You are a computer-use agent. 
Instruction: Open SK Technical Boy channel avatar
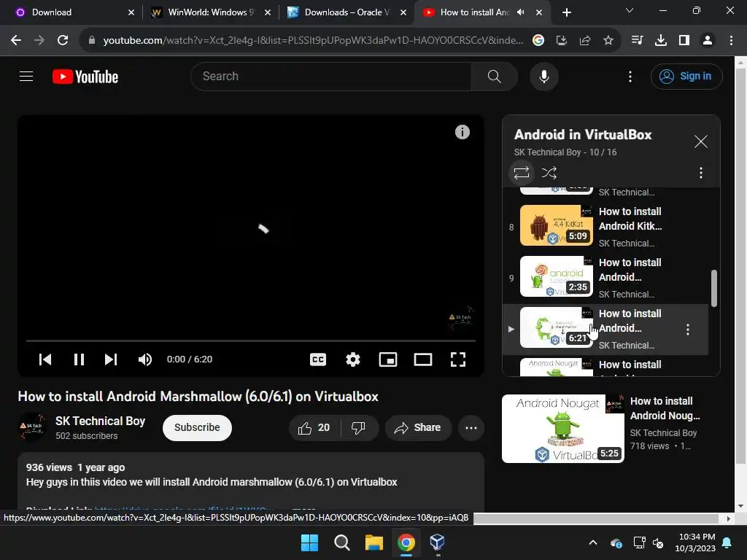(x=32, y=427)
